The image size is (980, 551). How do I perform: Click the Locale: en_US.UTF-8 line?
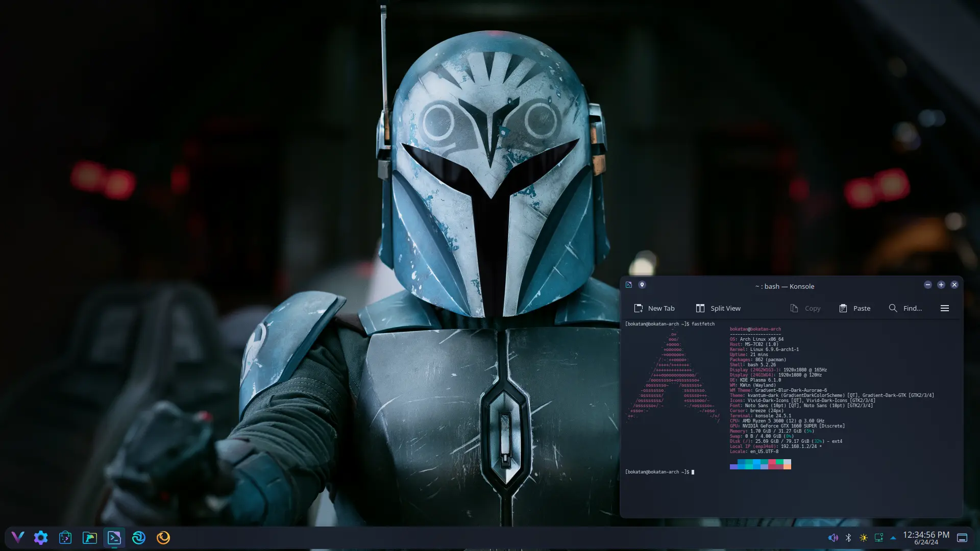754,452
